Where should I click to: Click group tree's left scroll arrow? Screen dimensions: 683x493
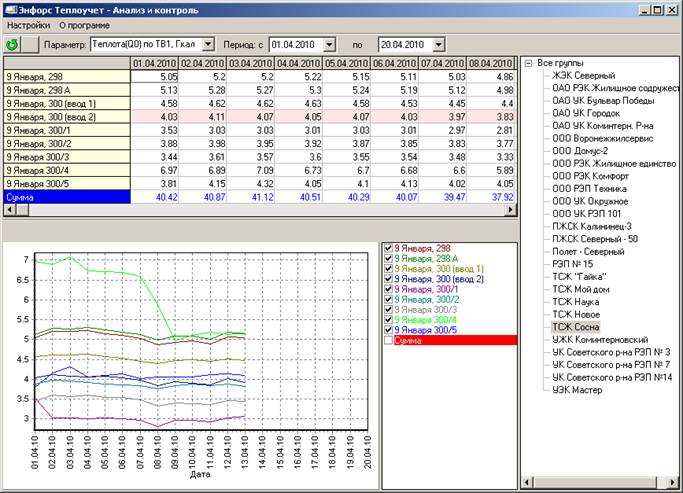527,483
